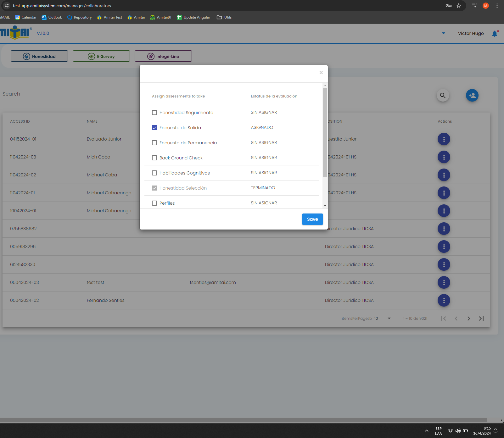The width and height of the screenshot is (504, 438).
Task: Check the Honestidad Seguimiento checkbox
Action: point(154,113)
